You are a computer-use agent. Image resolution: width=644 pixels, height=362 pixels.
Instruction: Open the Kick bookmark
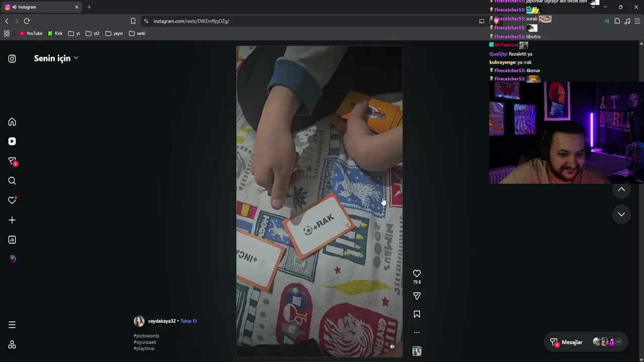point(55,34)
